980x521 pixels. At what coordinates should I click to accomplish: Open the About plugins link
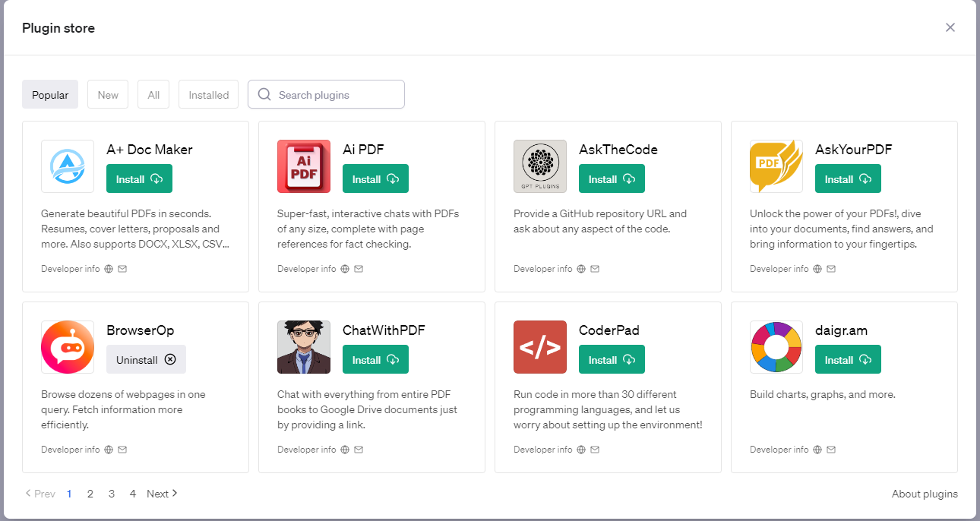click(x=925, y=494)
